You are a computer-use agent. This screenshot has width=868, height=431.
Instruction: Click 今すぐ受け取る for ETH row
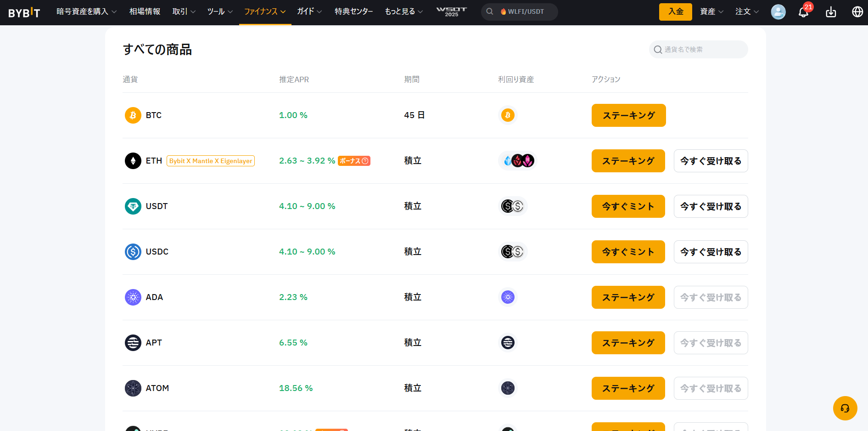711,161
